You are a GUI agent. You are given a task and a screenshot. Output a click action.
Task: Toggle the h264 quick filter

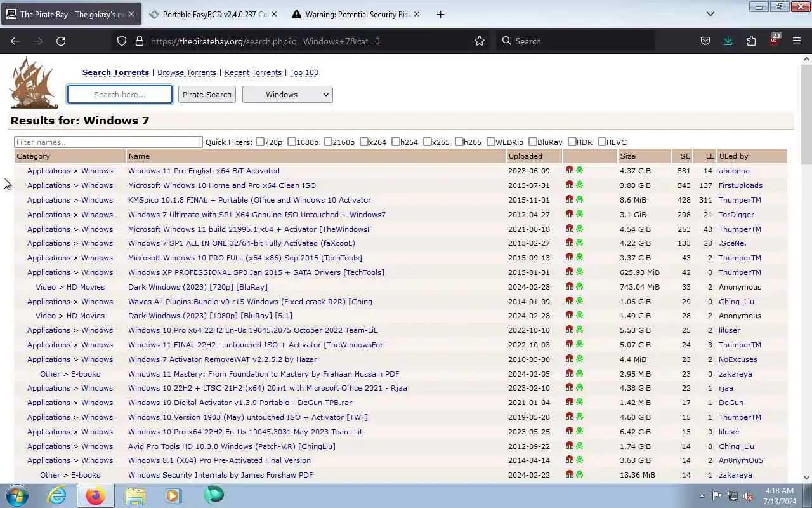click(x=396, y=142)
